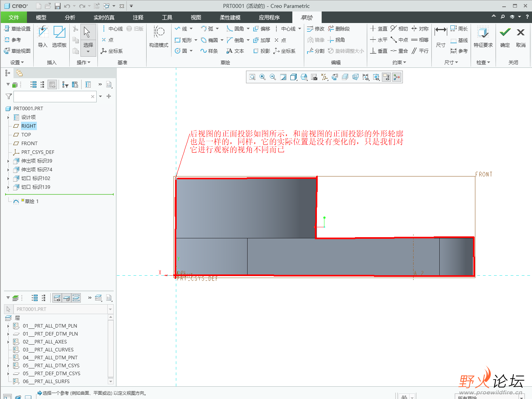Expand layer 01__PRT_ALL_DTM_PLN
532x399 pixels.
(x=8, y=326)
